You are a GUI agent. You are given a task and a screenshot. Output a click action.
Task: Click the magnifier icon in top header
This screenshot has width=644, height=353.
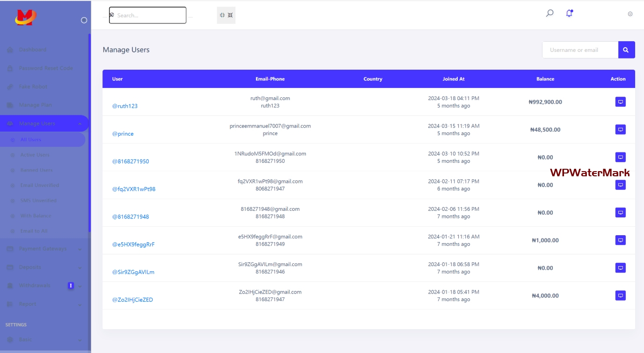coord(550,14)
